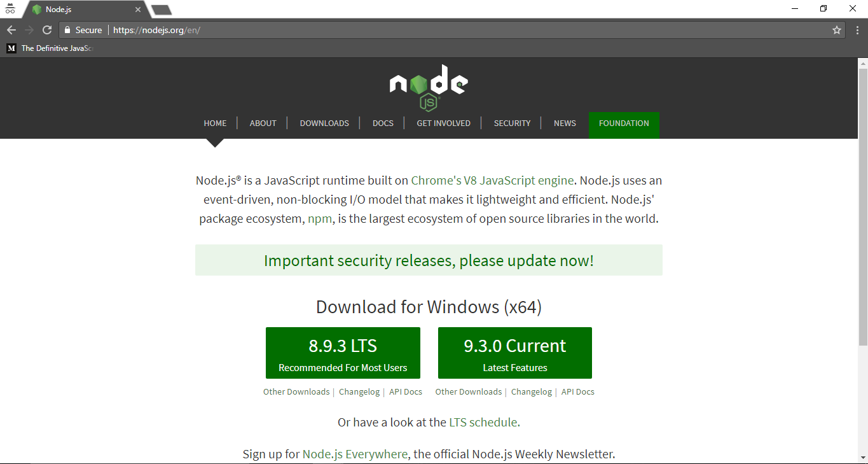Download the 9.3.0 Current version
This screenshot has width=868, height=464.
(515, 353)
